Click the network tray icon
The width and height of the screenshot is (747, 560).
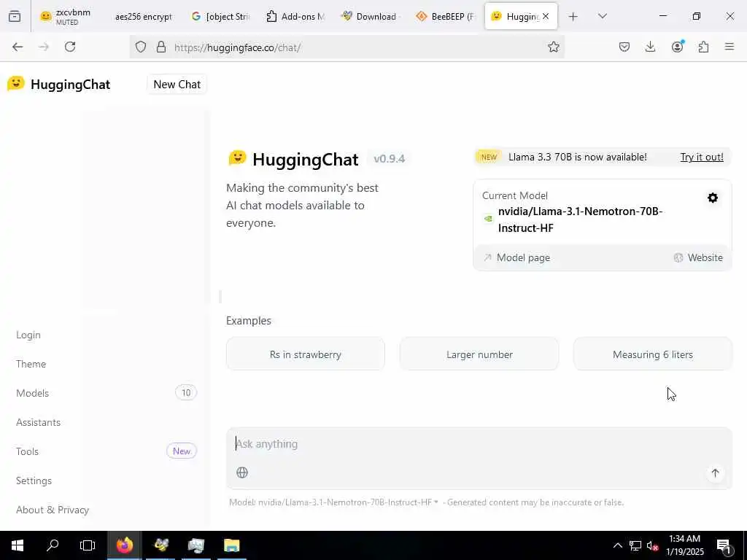[x=635, y=545]
